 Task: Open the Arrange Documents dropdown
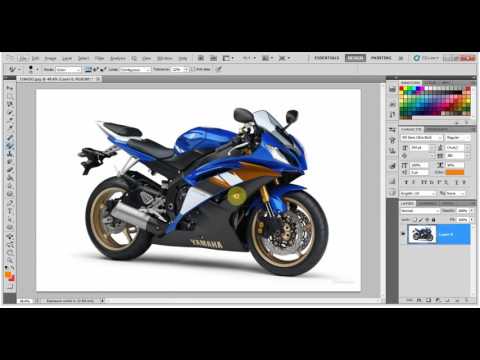(267, 58)
